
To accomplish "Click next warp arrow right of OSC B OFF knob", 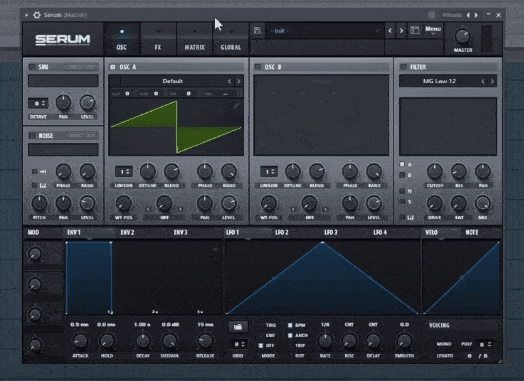I will [325, 209].
